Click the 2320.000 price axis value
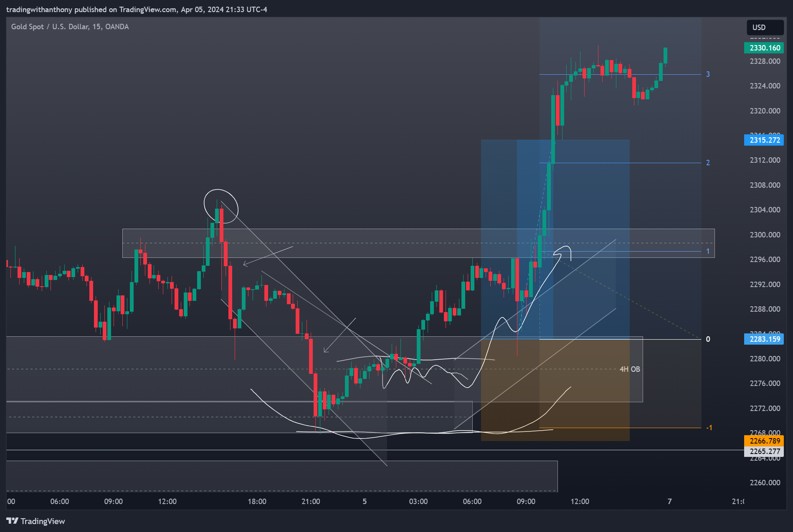 765,111
